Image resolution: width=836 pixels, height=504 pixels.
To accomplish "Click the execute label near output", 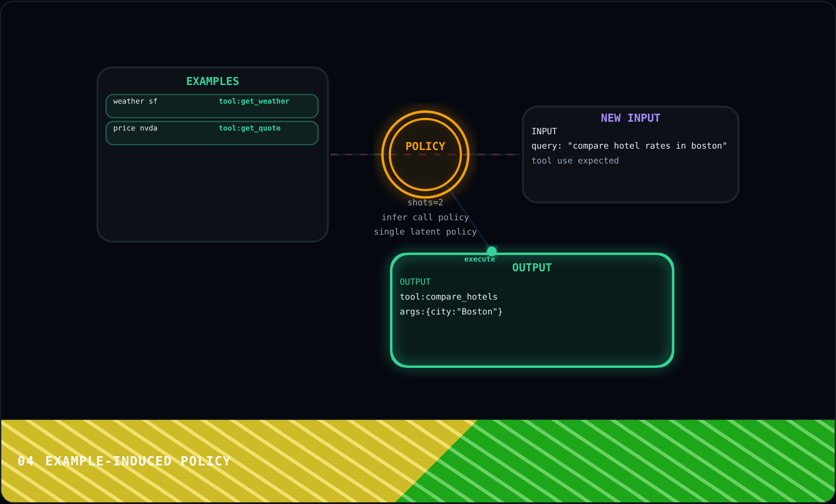I will point(480,259).
